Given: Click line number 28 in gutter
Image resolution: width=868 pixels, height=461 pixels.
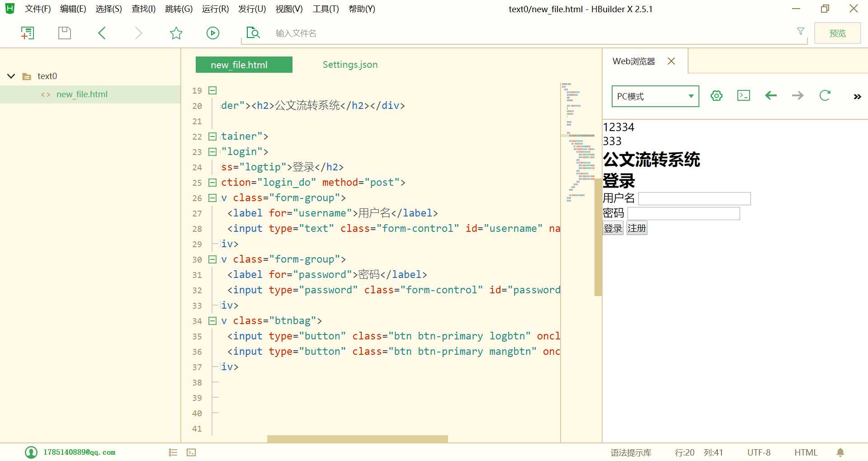Looking at the screenshot, I should click(197, 229).
